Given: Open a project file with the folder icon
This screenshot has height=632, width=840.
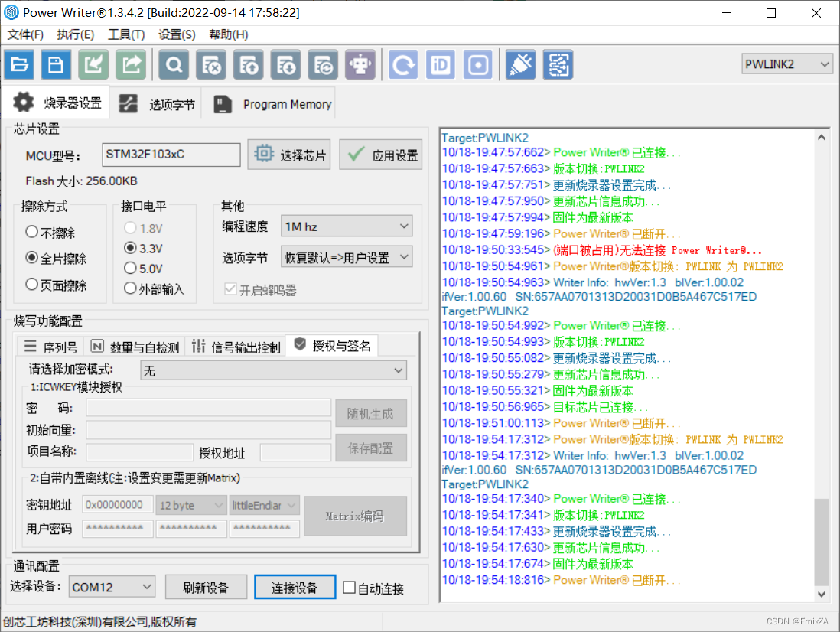Looking at the screenshot, I should tap(19, 65).
